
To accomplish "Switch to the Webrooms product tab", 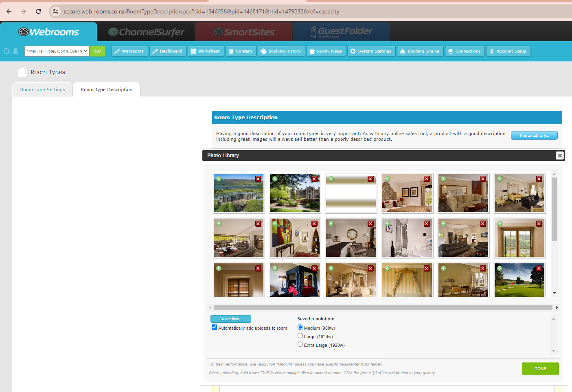I will click(x=48, y=32).
